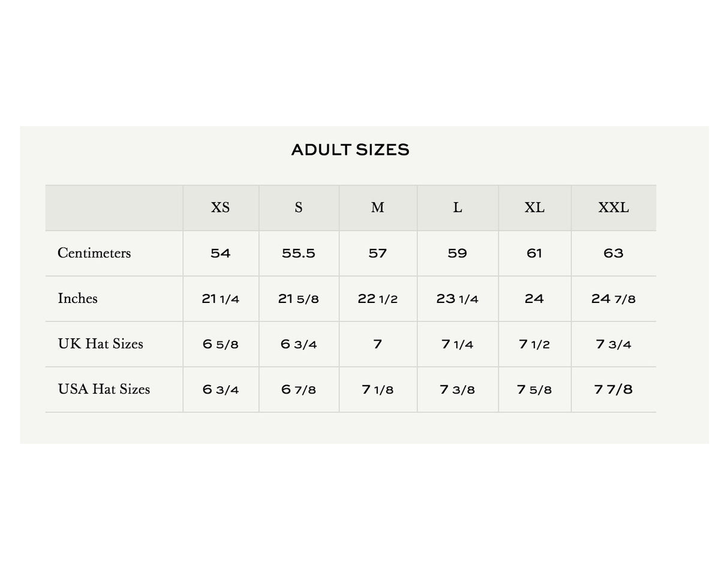Select the USA 7 7/8 cell under XXL
This screenshot has width=728, height=570.
(x=613, y=390)
